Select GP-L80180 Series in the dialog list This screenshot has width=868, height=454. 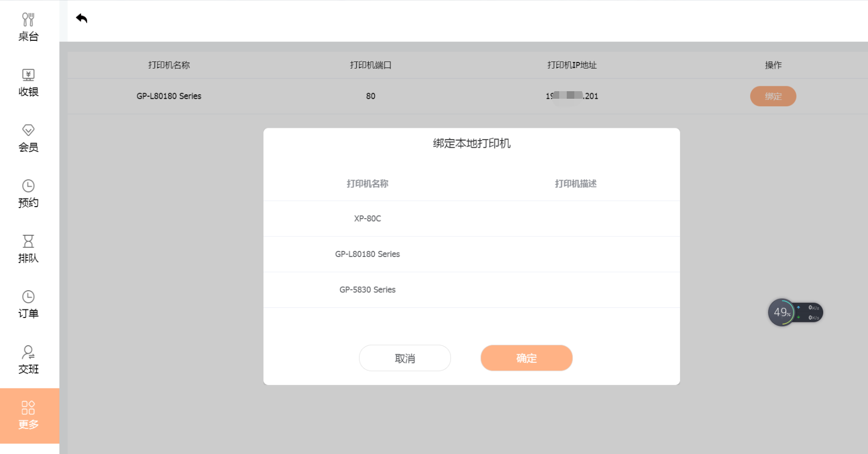pos(472,254)
